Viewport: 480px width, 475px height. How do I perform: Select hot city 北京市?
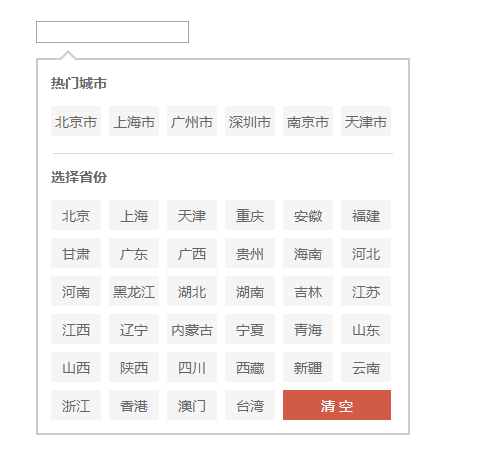coord(76,121)
